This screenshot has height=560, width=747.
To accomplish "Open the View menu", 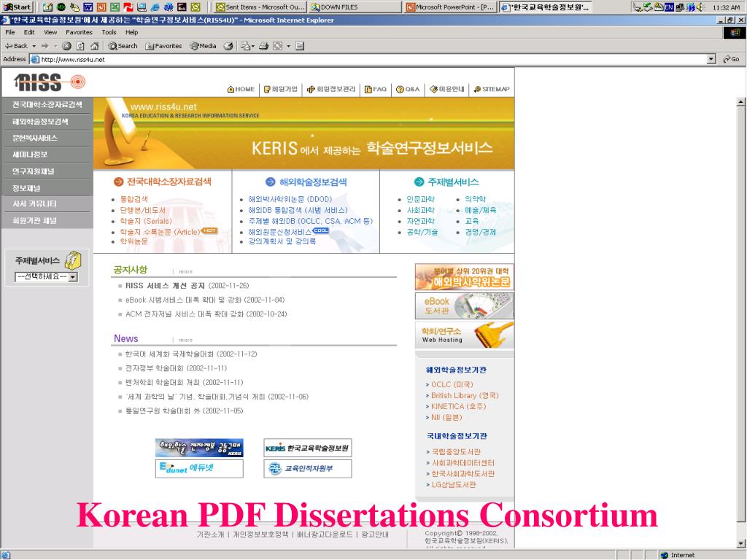I will pyautogui.click(x=50, y=32).
